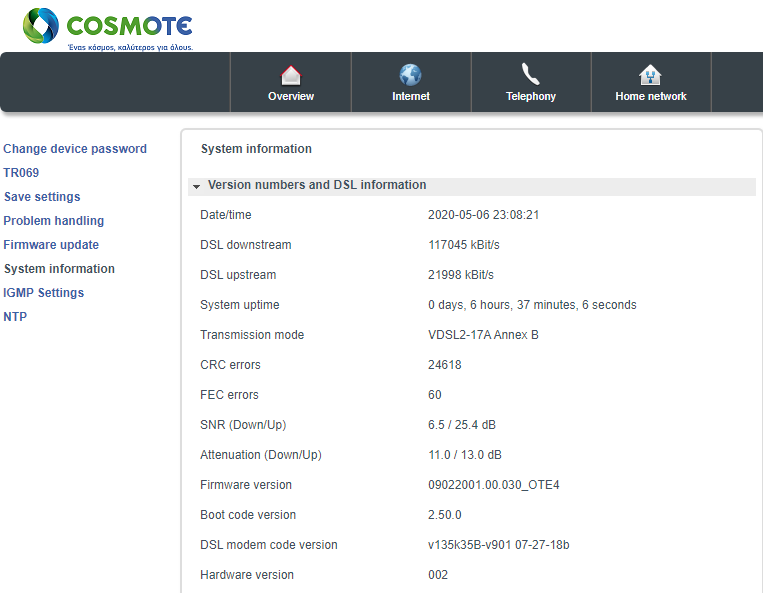Screen dimensions: 763x593
Task: Click the Date/time label
Action: point(226,215)
